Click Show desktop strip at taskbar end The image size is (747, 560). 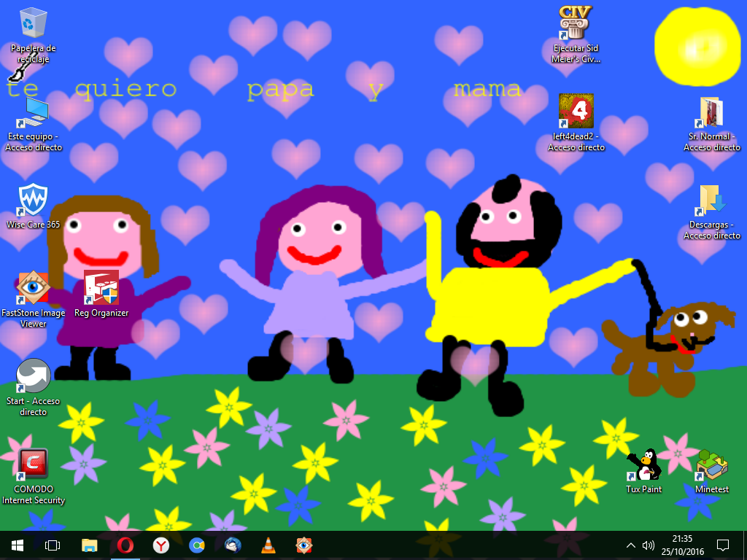745,545
